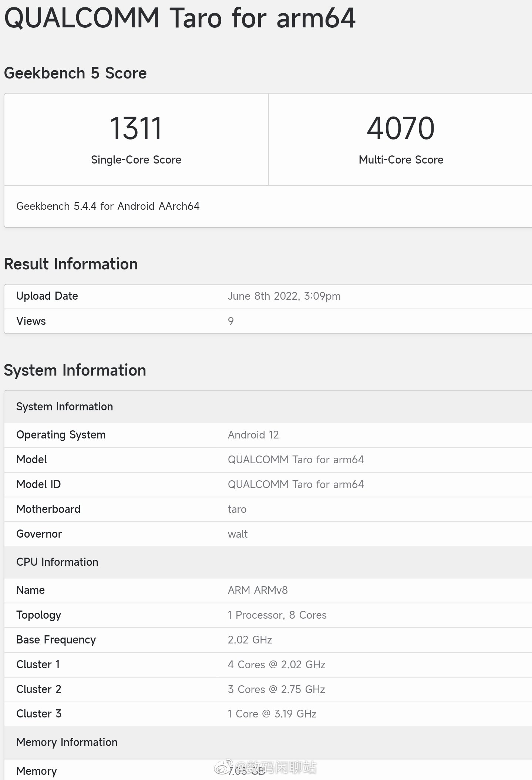
Task: Click the 1 Processor, 8 Cores topology value
Action: click(x=277, y=615)
